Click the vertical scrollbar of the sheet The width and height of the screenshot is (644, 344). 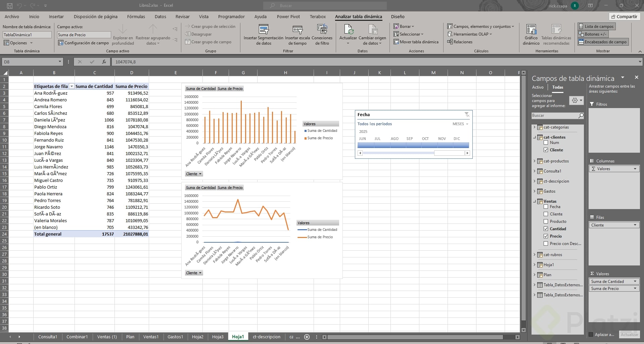(x=523, y=201)
